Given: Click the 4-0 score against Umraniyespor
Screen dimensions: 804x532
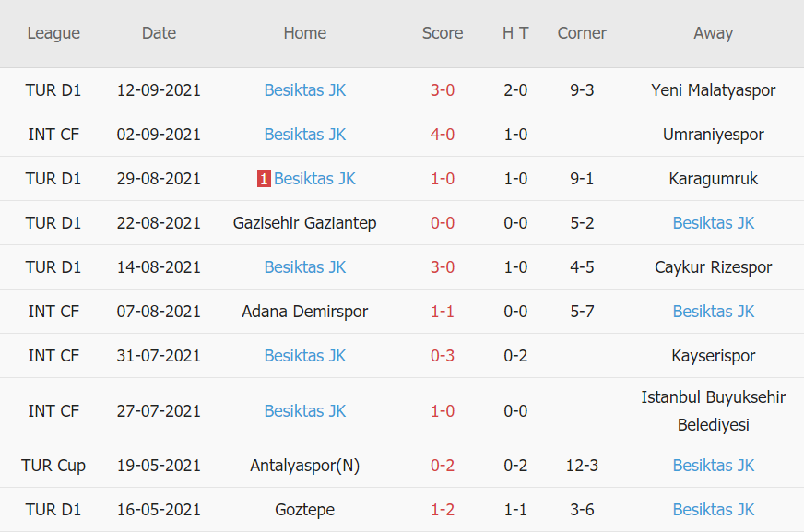Looking at the screenshot, I should pyautogui.click(x=443, y=135).
